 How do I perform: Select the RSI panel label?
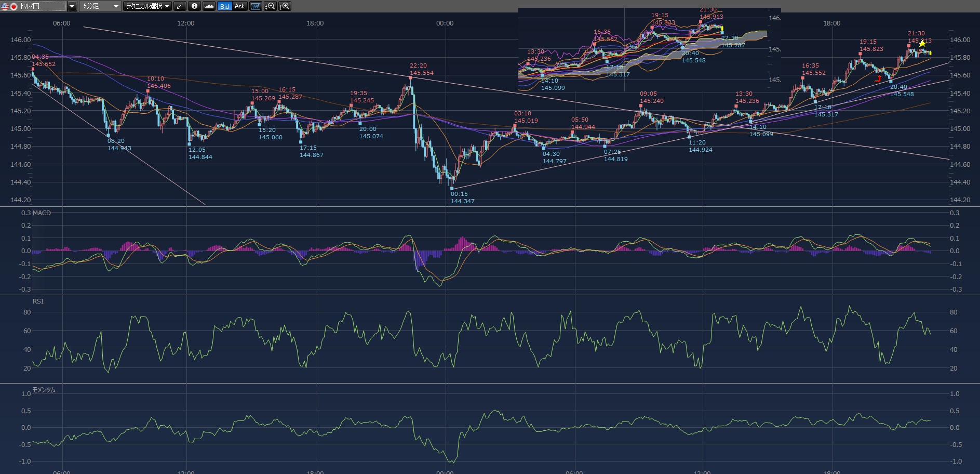coord(38,301)
